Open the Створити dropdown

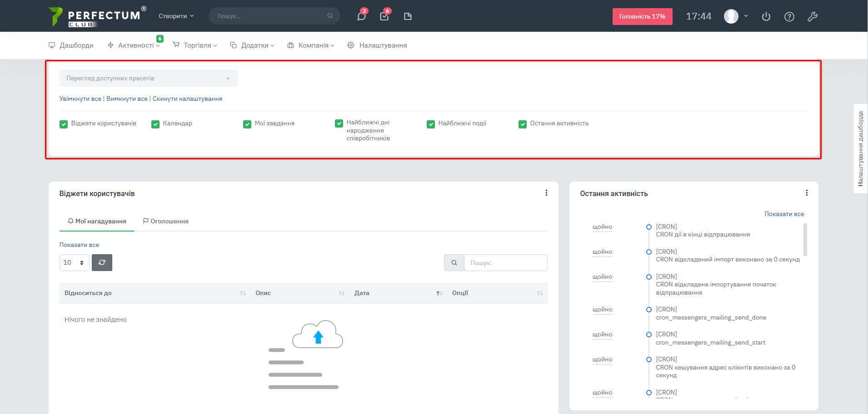click(x=176, y=16)
